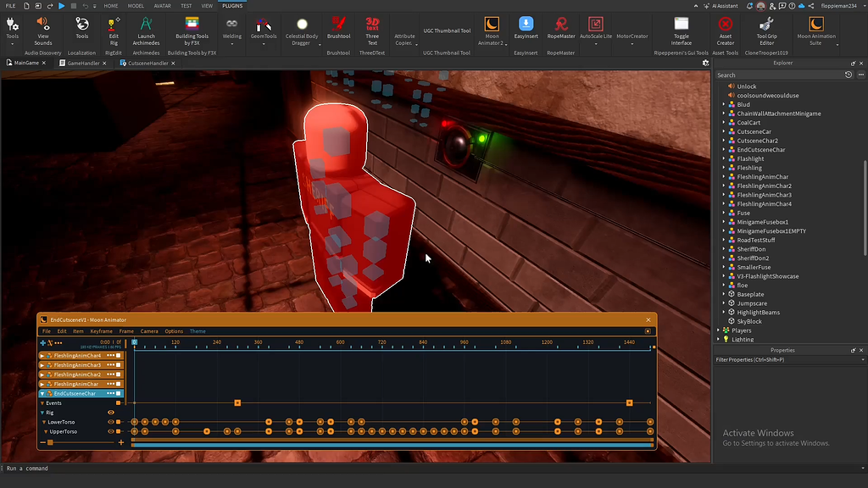Click the floppieman234 account name
Image resolution: width=868 pixels, height=488 pixels.
coord(838,6)
